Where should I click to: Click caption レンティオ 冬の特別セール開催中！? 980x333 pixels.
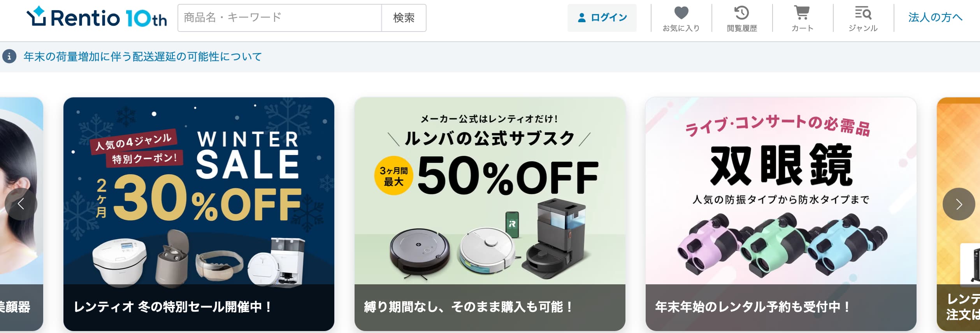click(174, 307)
